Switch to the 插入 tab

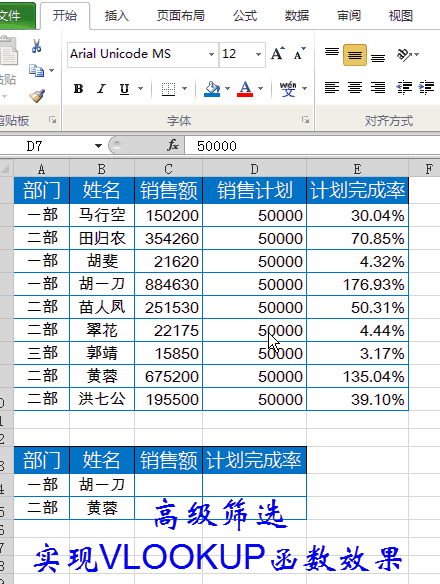click(117, 16)
